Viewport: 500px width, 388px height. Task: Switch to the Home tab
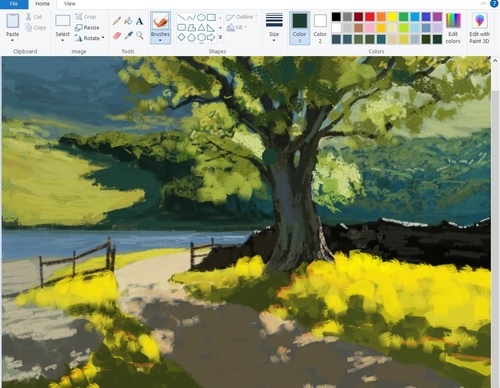(42, 4)
